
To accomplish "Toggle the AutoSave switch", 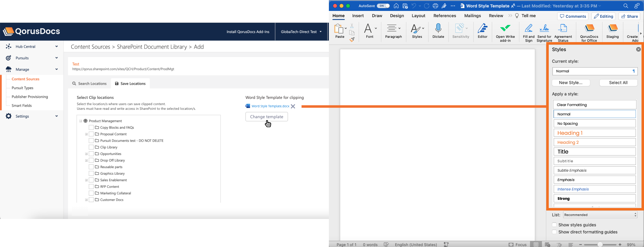I will click(383, 6).
